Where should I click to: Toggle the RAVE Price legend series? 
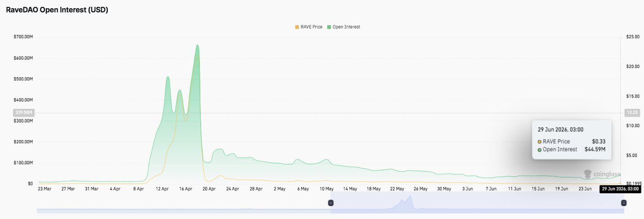pyautogui.click(x=308, y=27)
